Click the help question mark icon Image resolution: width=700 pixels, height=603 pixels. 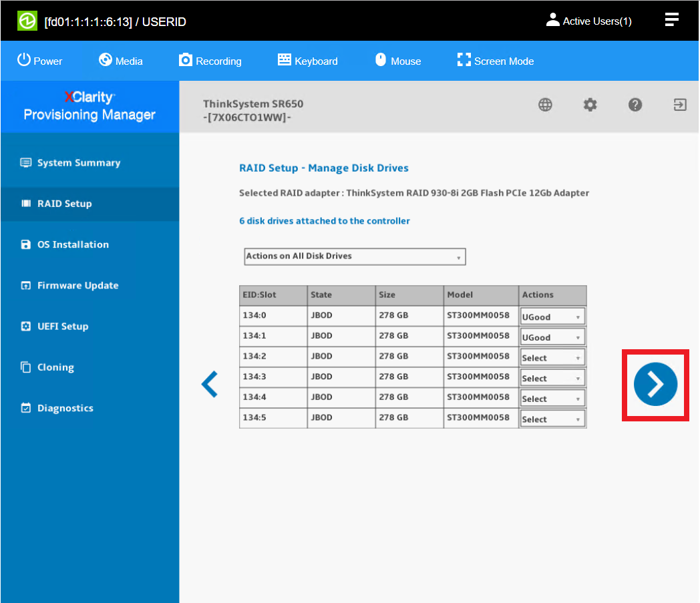click(x=635, y=105)
